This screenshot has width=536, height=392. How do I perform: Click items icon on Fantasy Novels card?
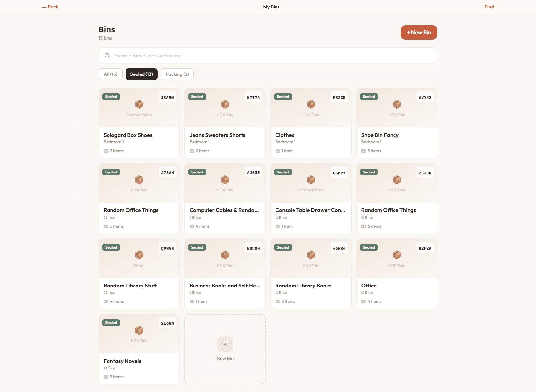(106, 377)
